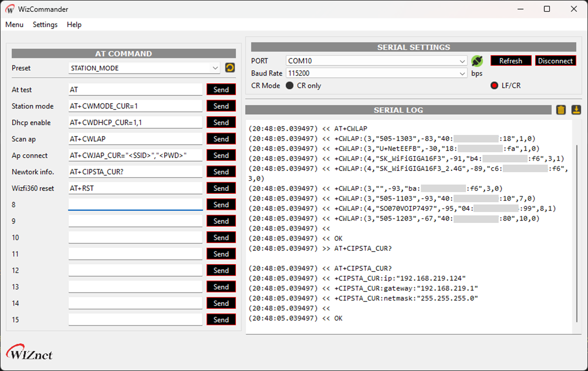This screenshot has width=588, height=371.
Task: Send the AT+CWLAP scan command
Action: pos(221,138)
